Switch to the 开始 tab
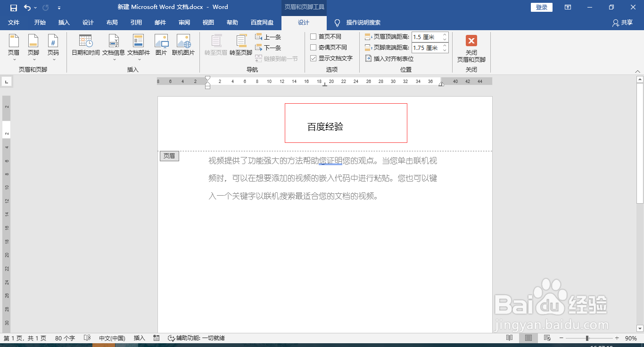Viewport: 644px width, 347px height. click(x=40, y=23)
